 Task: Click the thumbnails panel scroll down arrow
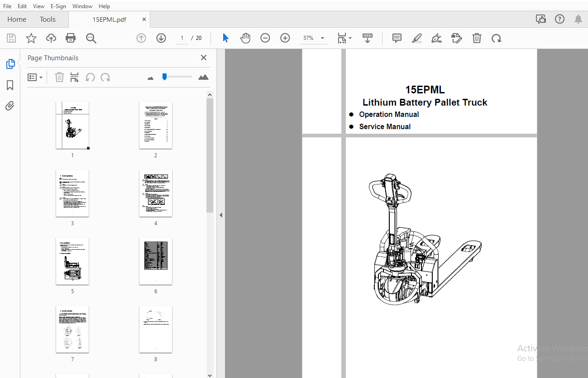(x=210, y=375)
